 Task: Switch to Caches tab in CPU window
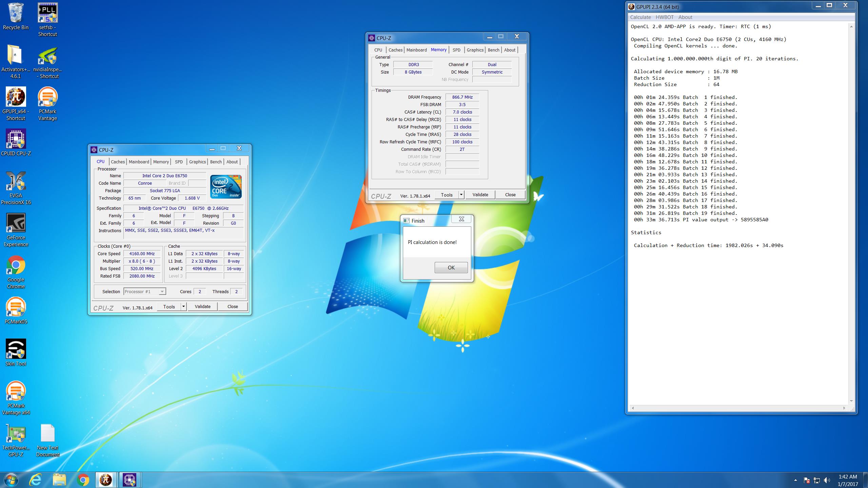coord(118,162)
